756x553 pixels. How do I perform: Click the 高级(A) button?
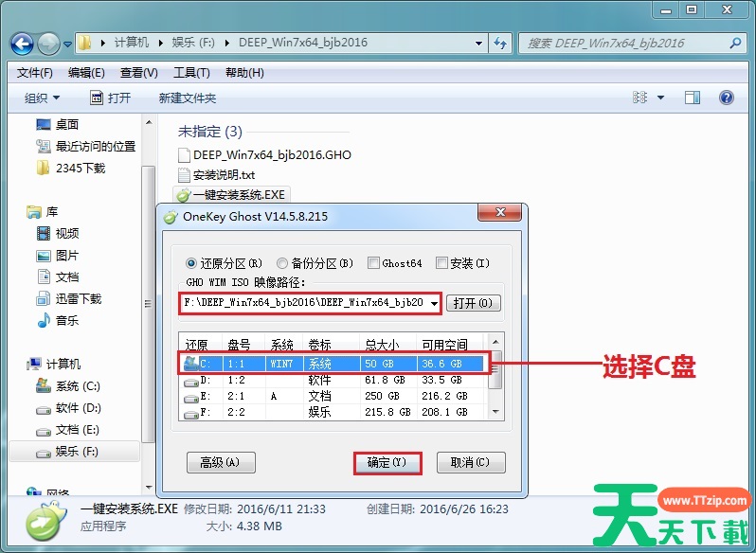(220, 462)
